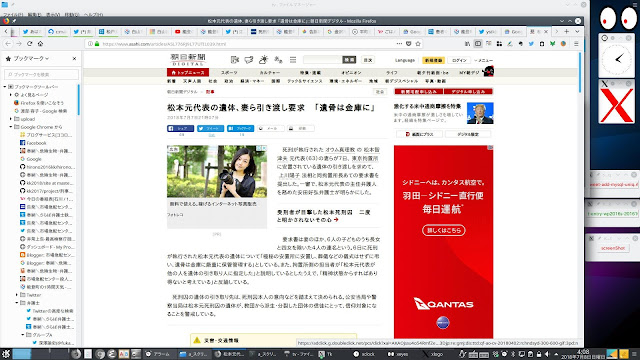The width and height of the screenshot is (640, 360).
Task: Click the Asahi site search field
Action: coord(322,60)
